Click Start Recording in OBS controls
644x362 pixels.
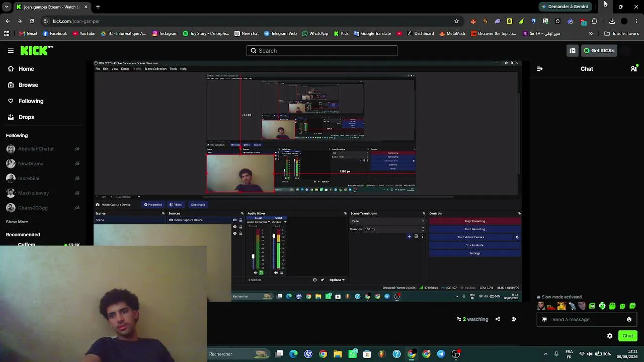point(475,229)
